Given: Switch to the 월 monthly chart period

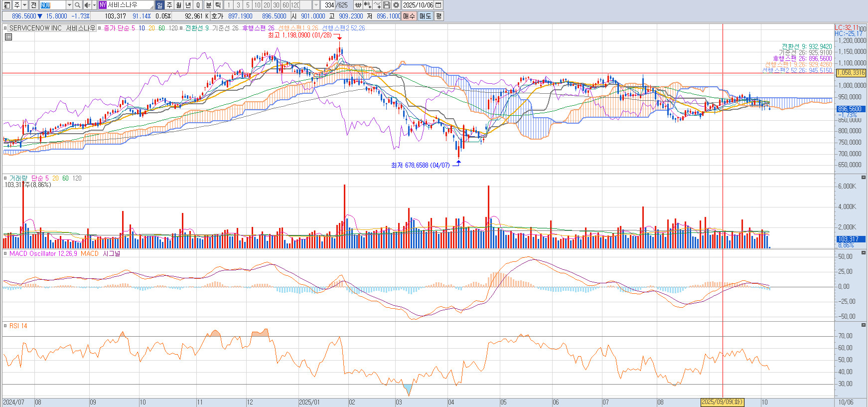Looking at the screenshot, I should click(179, 5).
